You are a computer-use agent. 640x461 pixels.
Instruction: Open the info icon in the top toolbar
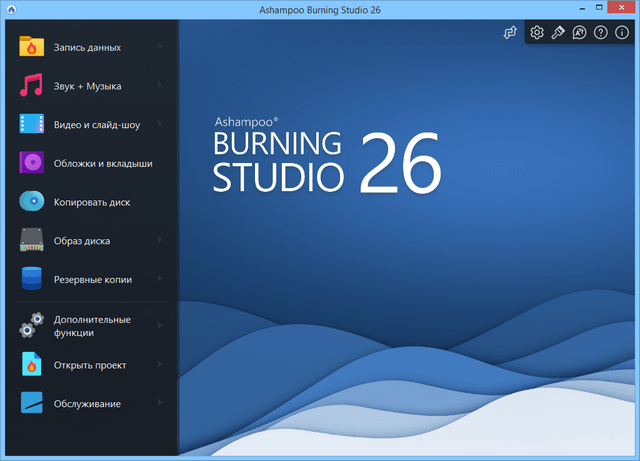tap(622, 33)
